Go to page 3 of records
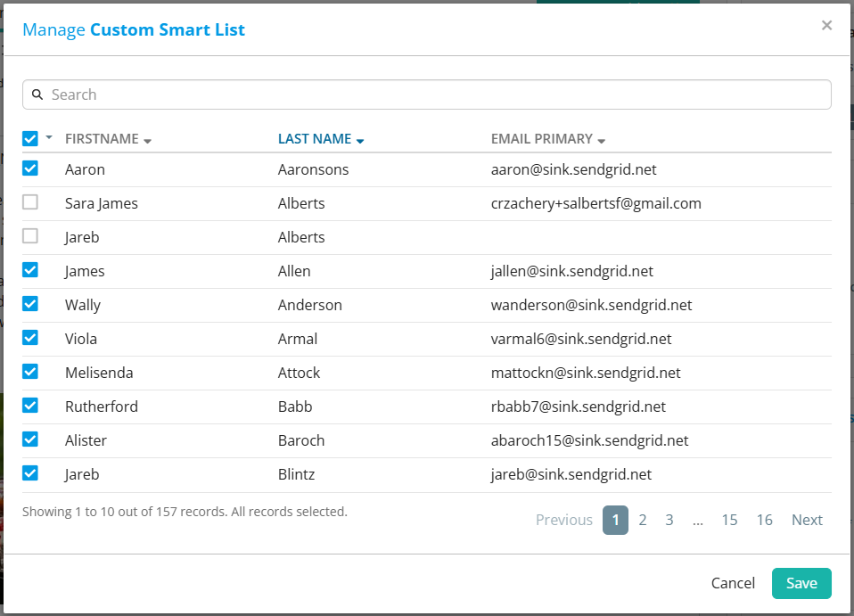The width and height of the screenshot is (854, 616). [x=669, y=520]
